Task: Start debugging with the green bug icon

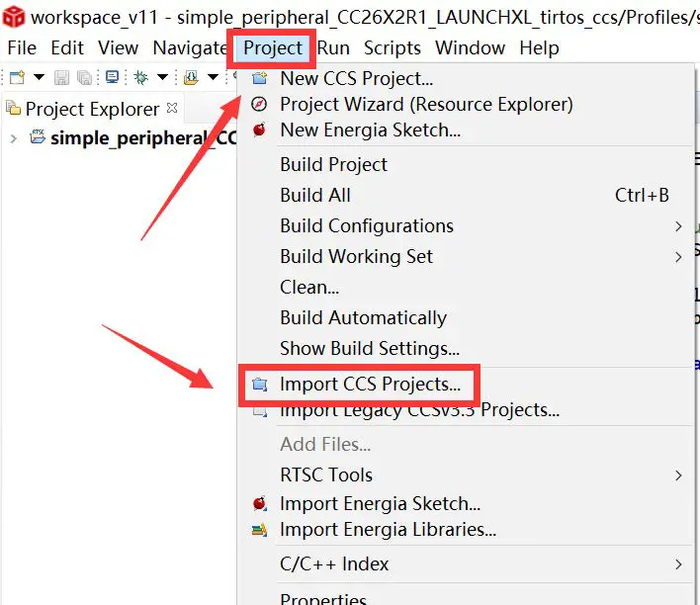Action: [x=141, y=77]
